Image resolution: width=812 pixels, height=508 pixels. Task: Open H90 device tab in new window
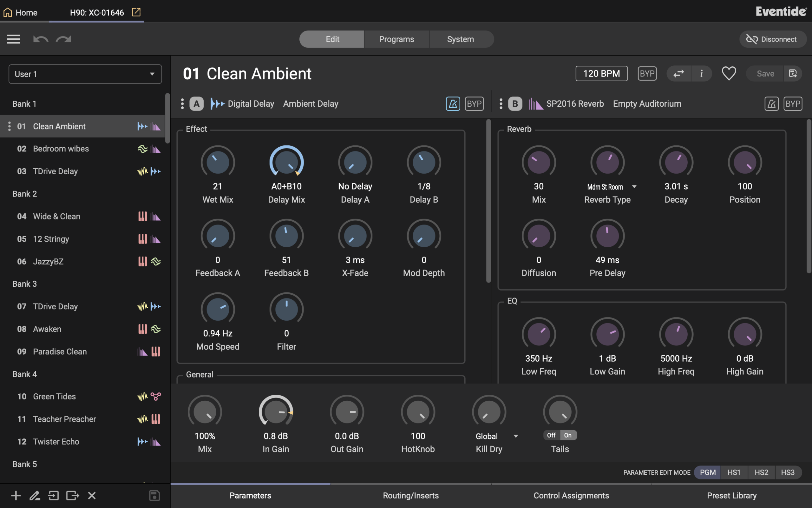[136, 12]
